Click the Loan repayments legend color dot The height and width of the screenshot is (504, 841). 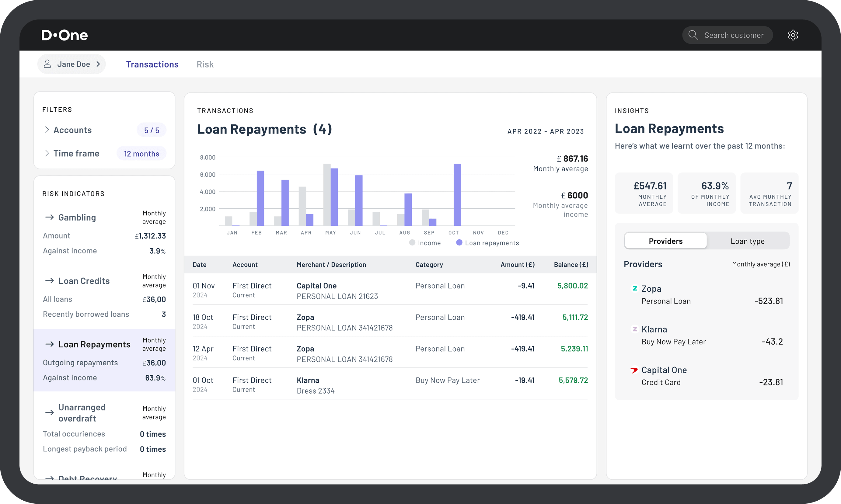(x=459, y=242)
